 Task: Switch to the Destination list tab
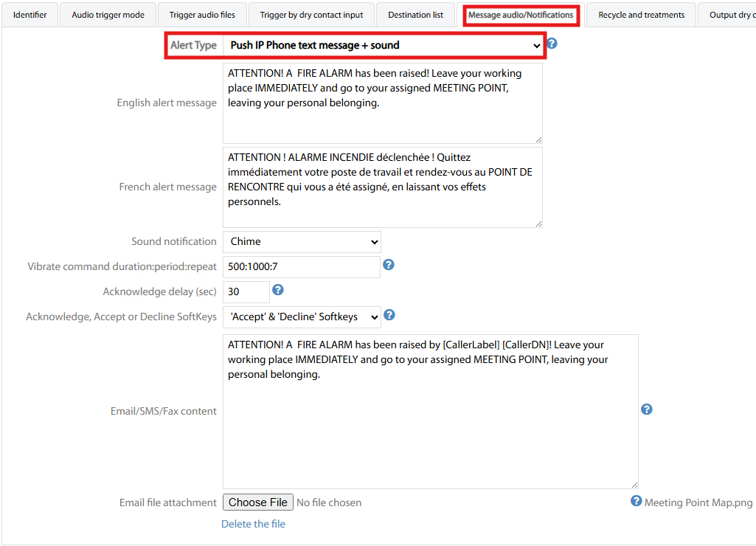coord(415,15)
